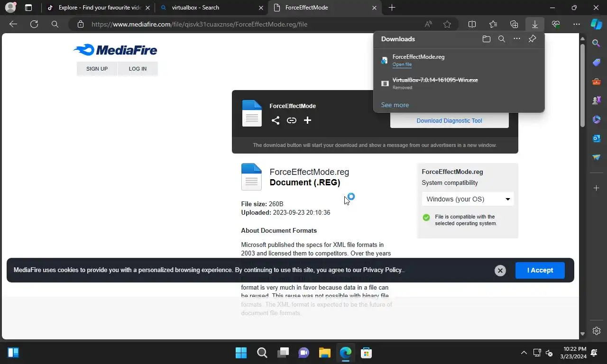The image size is (607, 364).
Task: Open the Chat app on taskbar
Action: tap(303, 353)
